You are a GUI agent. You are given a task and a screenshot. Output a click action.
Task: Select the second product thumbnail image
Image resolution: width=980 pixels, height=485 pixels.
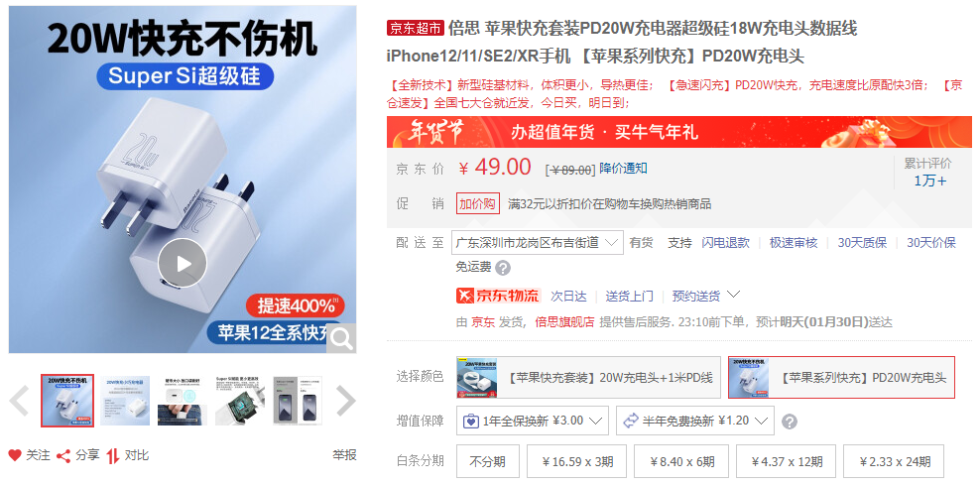pyautogui.click(x=125, y=401)
